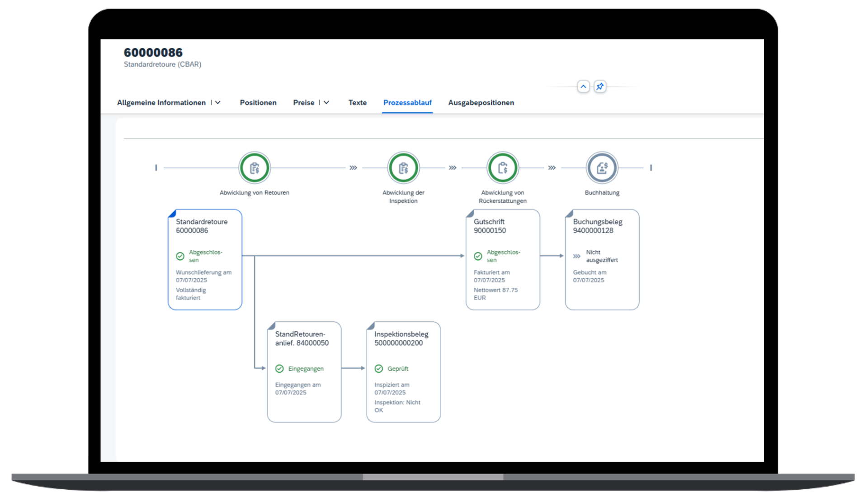Viewport: 868px width, 500px height.
Task: Click the Abwicklung der Inspektion lane icon
Action: coord(403,168)
